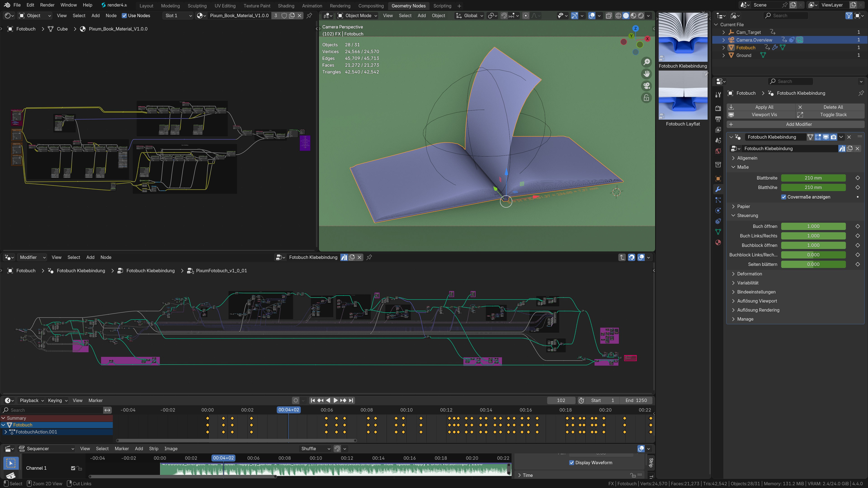
Task: Open the Slot 1 dropdown
Action: click(x=178, y=16)
